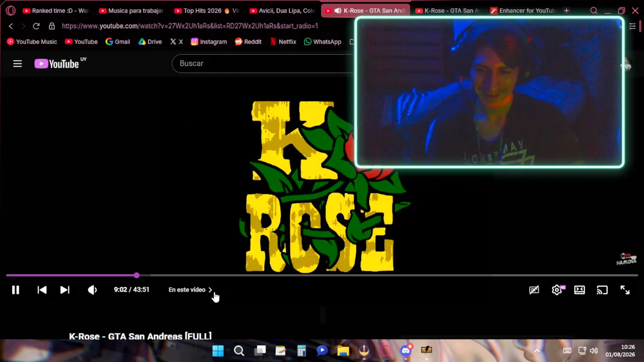The image size is (644, 362).
Task: Switch to Enhancer for YouTube tab
Action: [x=523, y=11]
